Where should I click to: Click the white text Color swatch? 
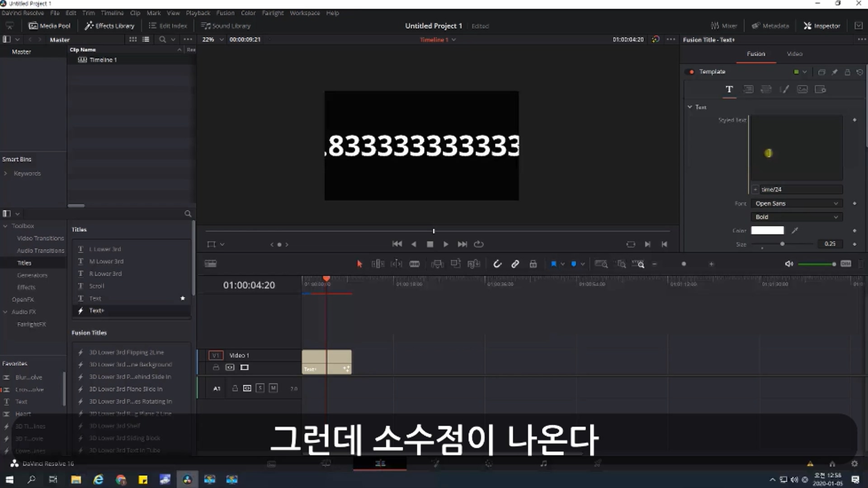pyautogui.click(x=767, y=230)
